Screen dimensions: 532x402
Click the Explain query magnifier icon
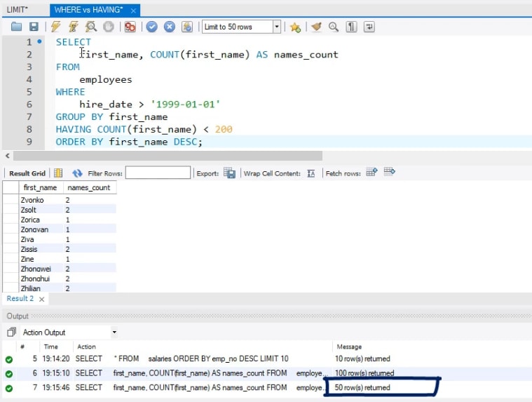click(x=90, y=27)
